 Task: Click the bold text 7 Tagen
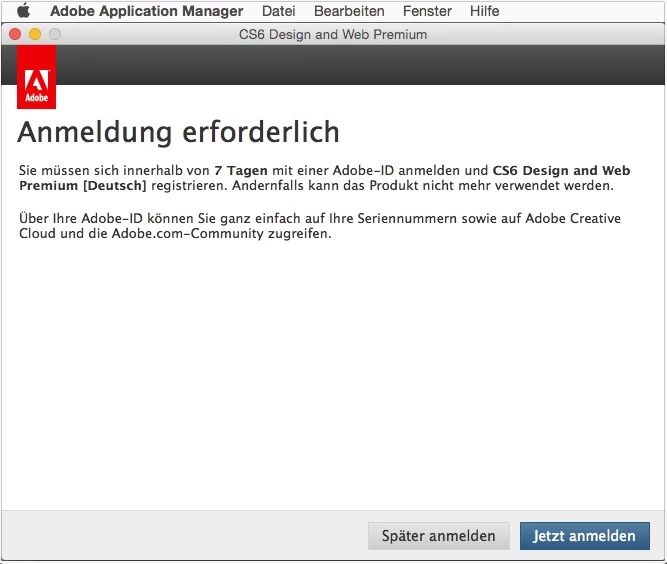tap(241, 171)
